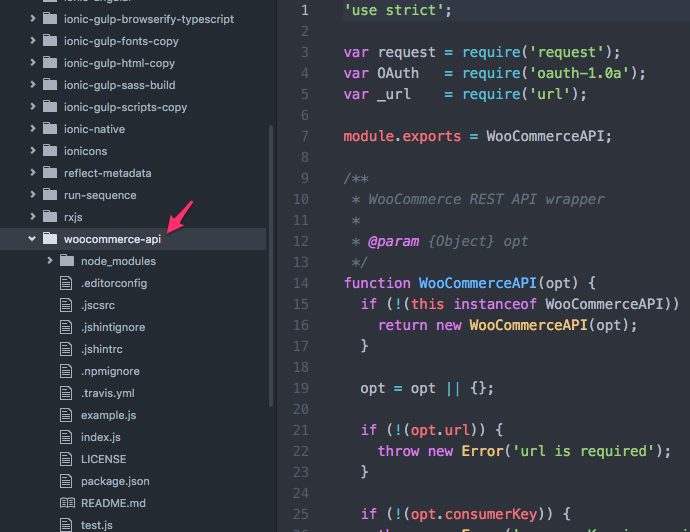Screen dimensions: 690x532
Task: Expand the rxjs folder chevron
Action: [33, 216]
